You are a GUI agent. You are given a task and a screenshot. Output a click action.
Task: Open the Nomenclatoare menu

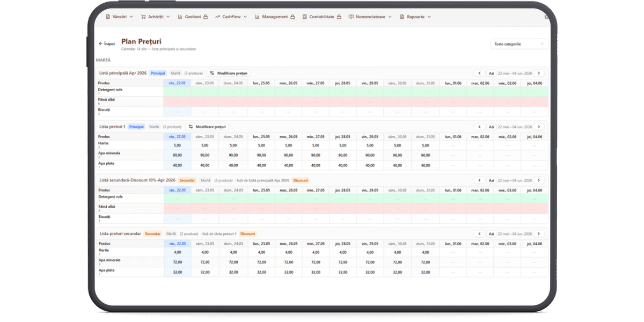(370, 17)
